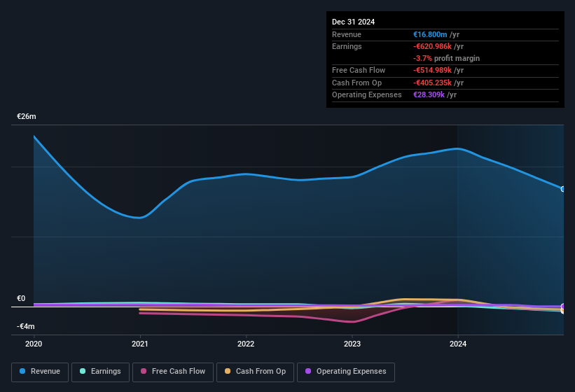This screenshot has width=575, height=392.
Task: Toggle the Cash From Op legend button
Action: 255,372
